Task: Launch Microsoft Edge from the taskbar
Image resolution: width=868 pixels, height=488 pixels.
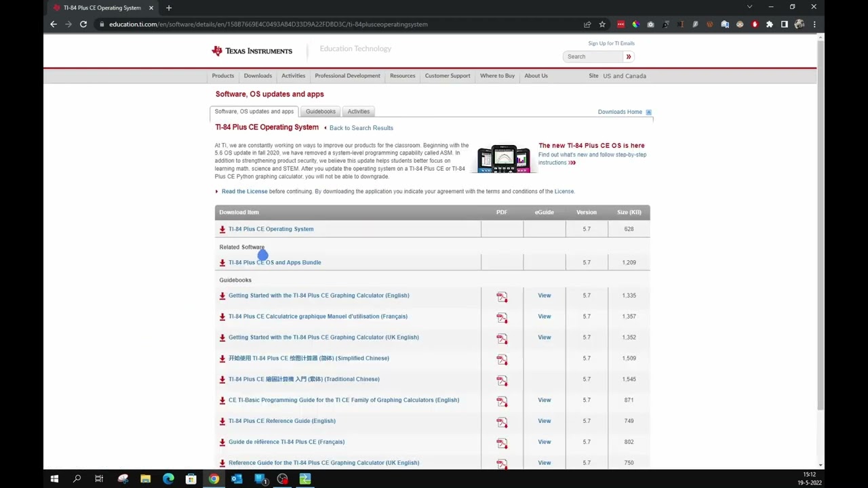Action: click(x=168, y=479)
